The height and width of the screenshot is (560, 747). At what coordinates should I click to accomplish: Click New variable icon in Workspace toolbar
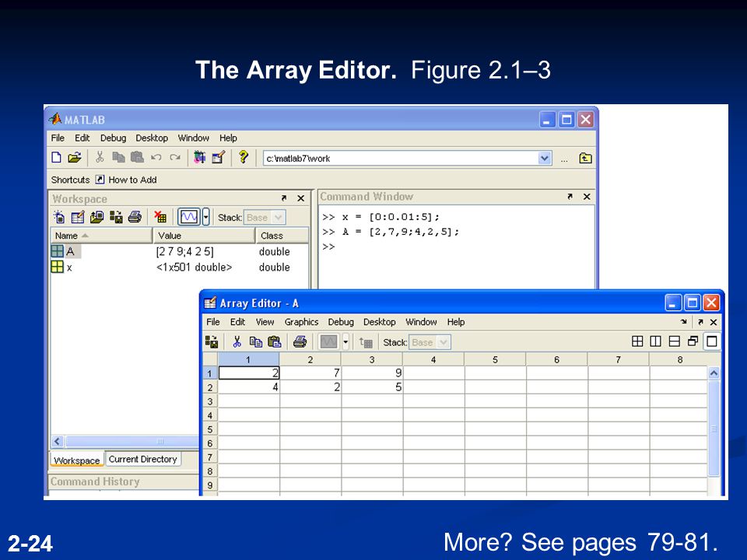click(59, 217)
